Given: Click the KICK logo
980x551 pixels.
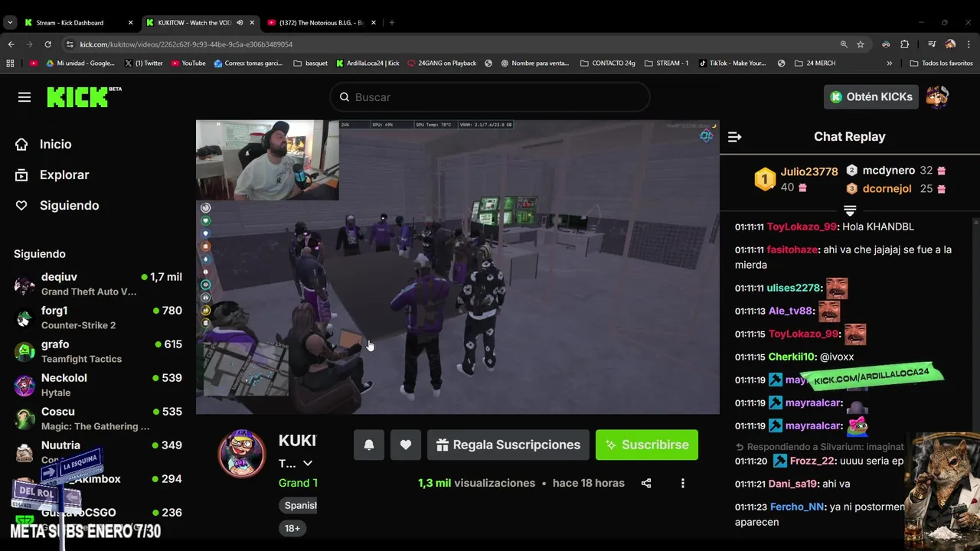Looking at the screenshot, I should 83,97.
